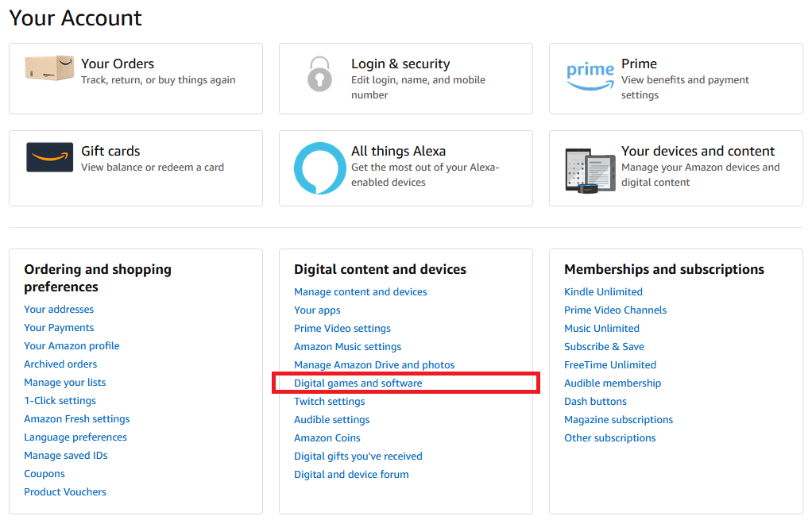Open Subscribe & Save link
Screen dimensions: 812x520
click(605, 347)
